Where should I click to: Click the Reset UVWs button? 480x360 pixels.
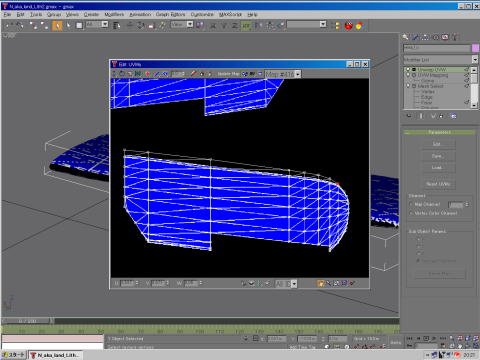pos(438,184)
